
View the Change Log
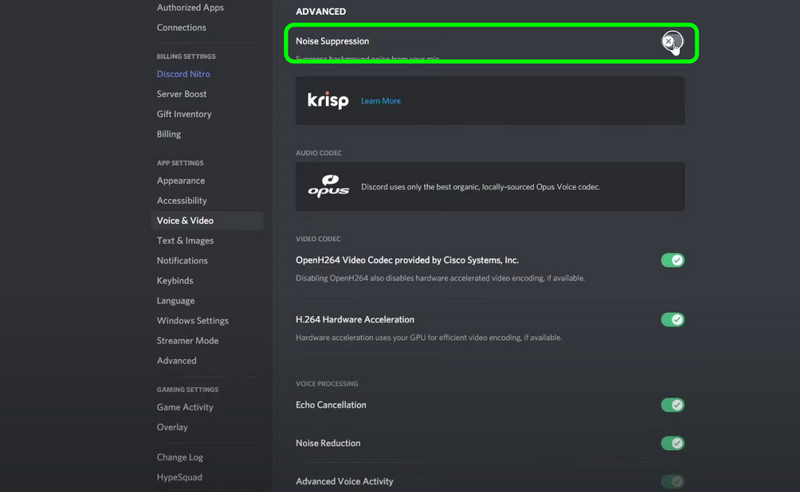point(179,457)
